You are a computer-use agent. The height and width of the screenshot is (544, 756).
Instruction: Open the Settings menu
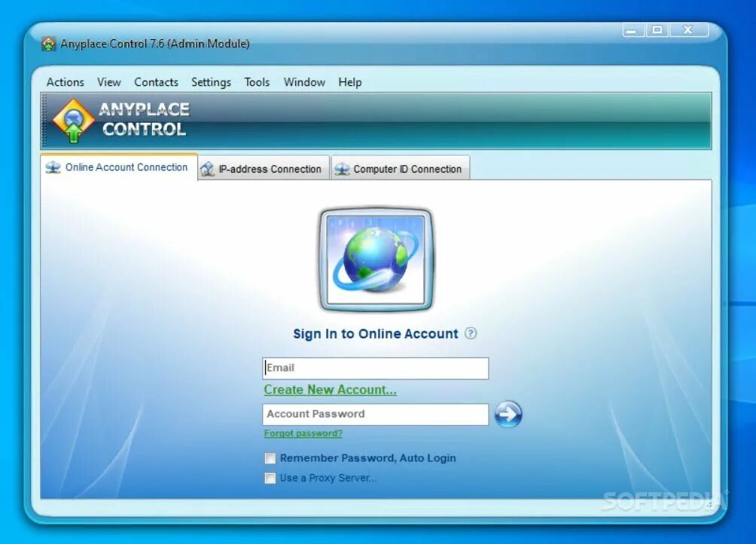211,82
